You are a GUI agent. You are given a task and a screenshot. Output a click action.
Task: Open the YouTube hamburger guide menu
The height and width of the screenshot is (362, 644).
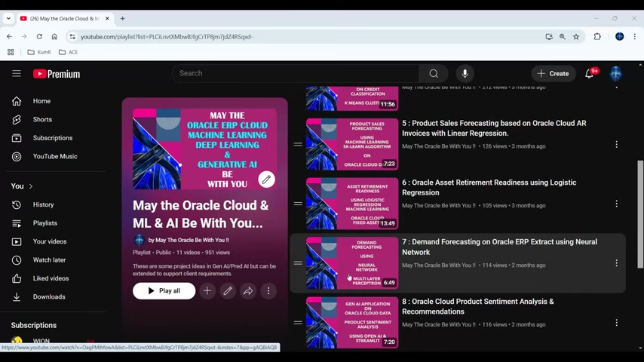point(17,74)
